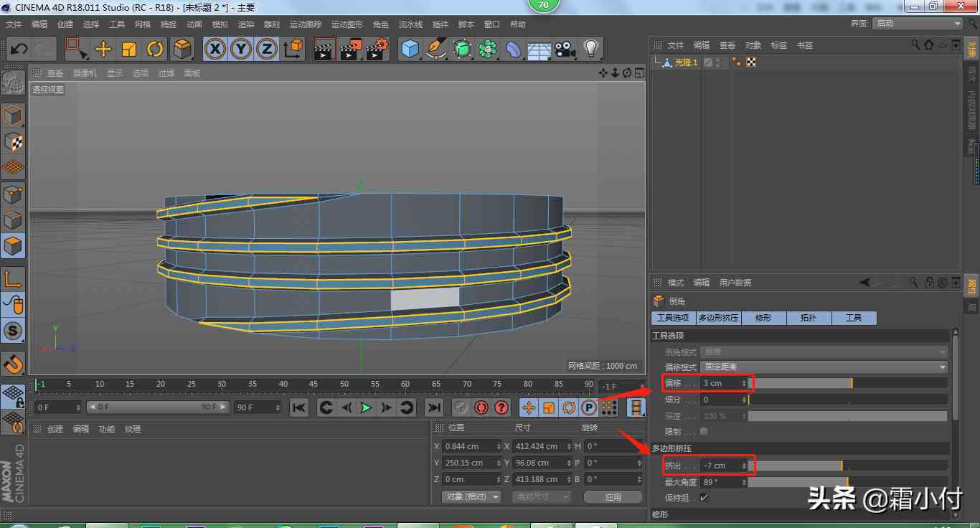The width and height of the screenshot is (980, 528).
Task: Select the Rotate tool in top toolbar
Action: coord(155,49)
